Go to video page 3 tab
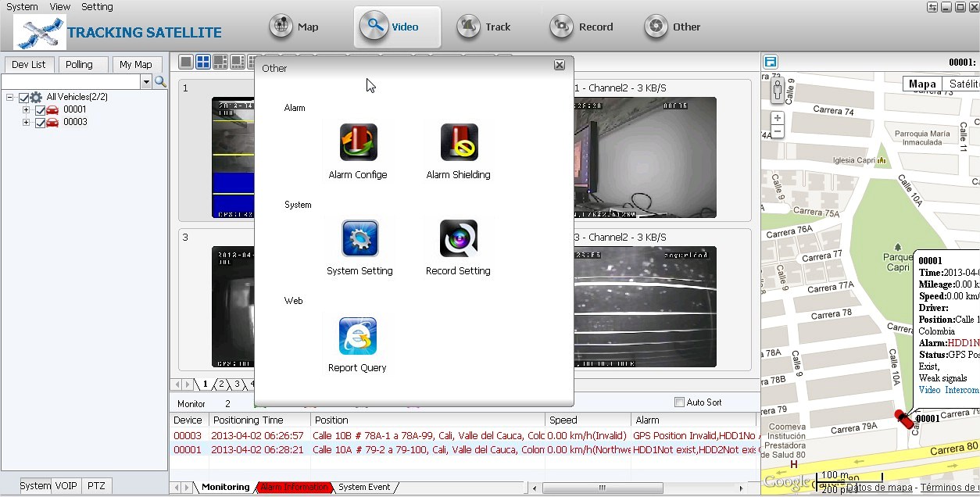Screen dimensions: 980x497 [237, 384]
